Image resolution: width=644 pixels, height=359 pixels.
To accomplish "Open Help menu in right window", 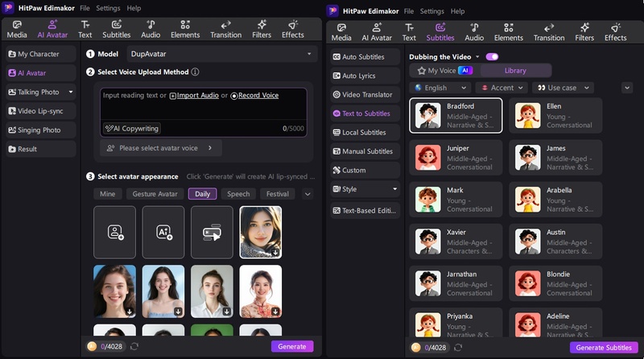I will coord(457,11).
